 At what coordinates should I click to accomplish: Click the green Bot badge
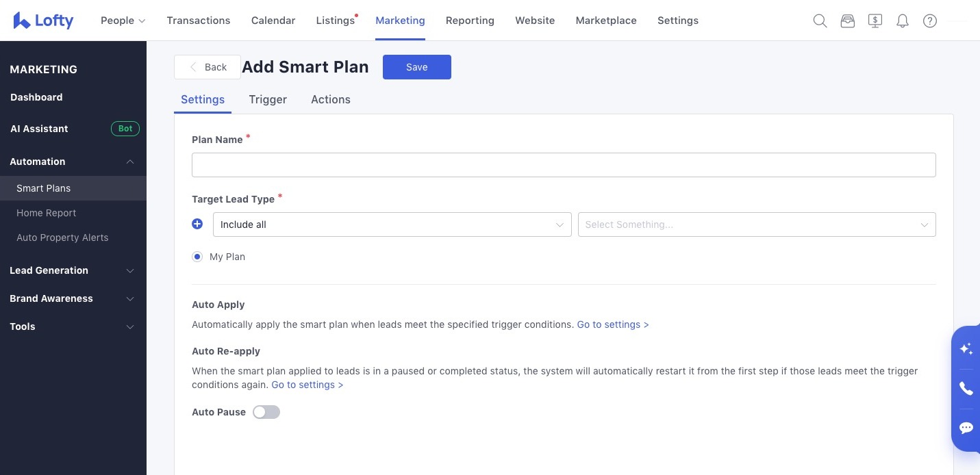(125, 129)
